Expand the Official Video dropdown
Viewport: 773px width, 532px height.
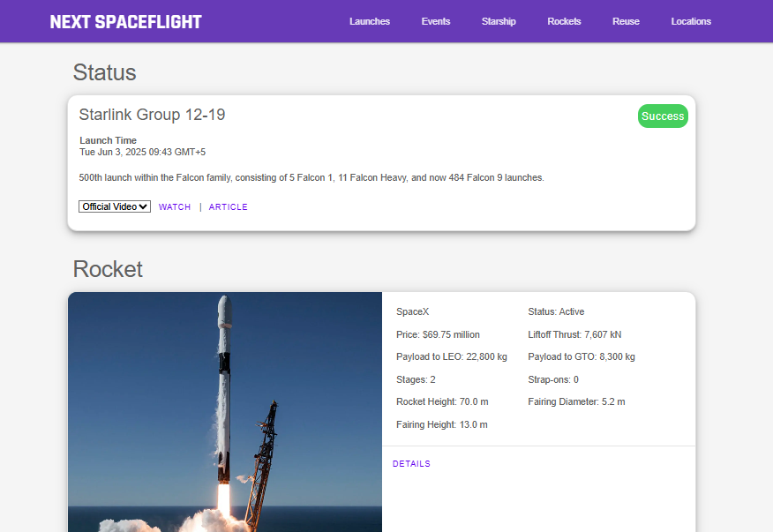click(115, 206)
